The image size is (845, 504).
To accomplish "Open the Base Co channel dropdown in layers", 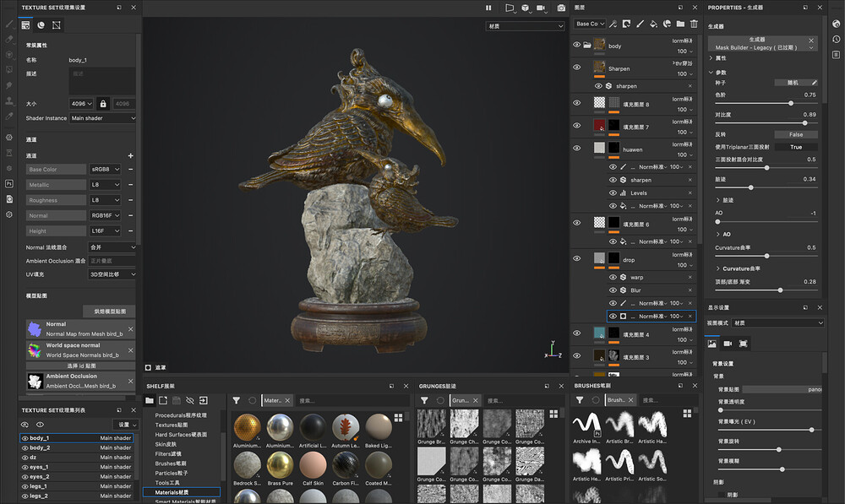I will pyautogui.click(x=590, y=24).
